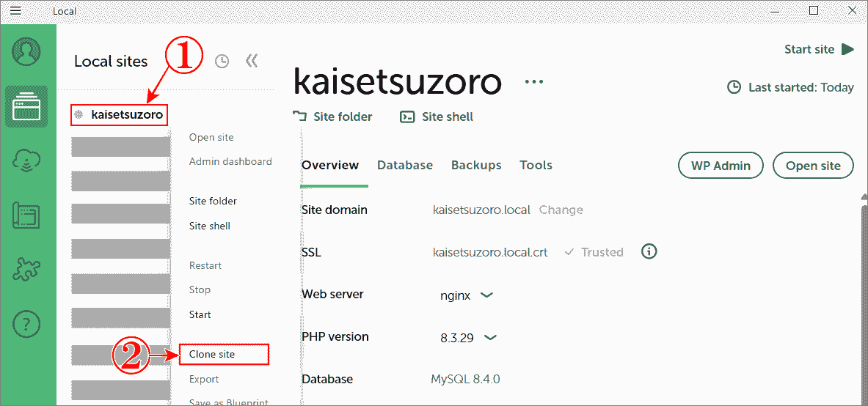Switch to the Tools tab

coord(536,165)
